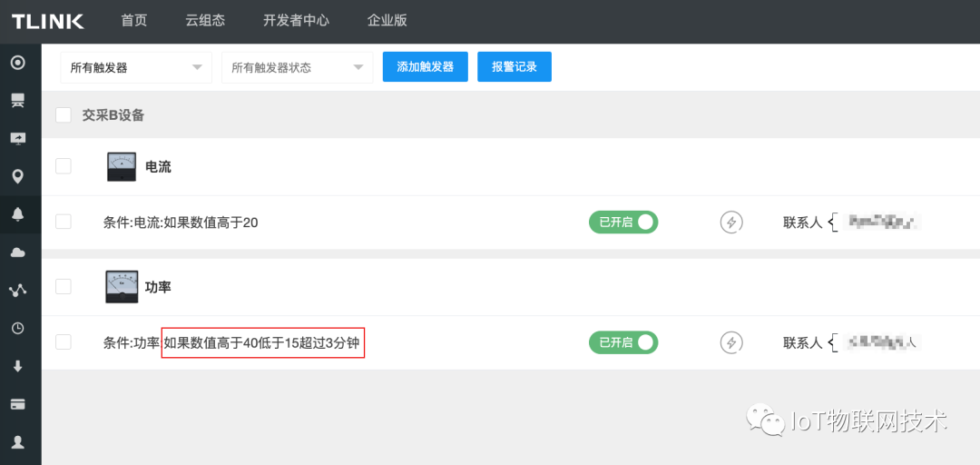Open the card billing sidebar icon
The height and width of the screenshot is (465, 980).
[x=17, y=404]
